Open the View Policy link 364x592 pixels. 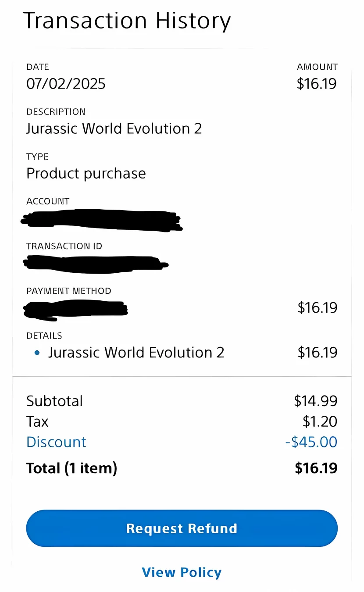182,572
